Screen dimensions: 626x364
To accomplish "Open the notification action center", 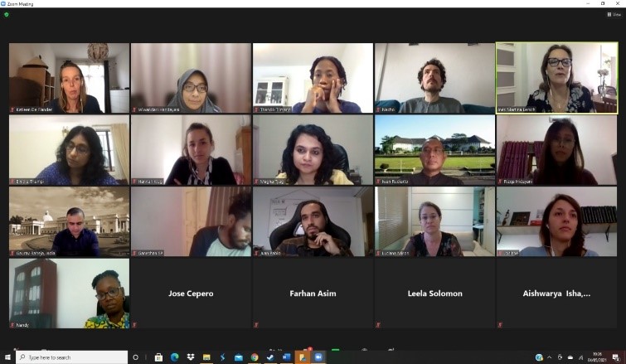I will point(616,357).
